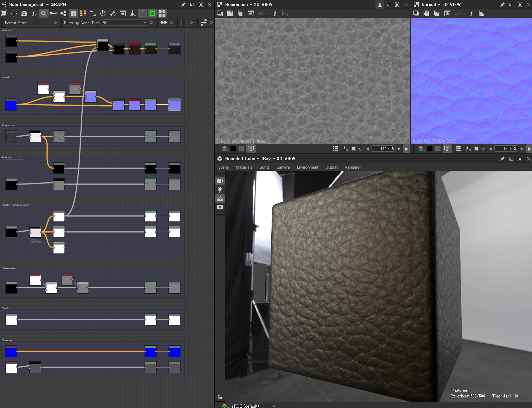Open the graph search tool (magnifier icon)

tap(44, 13)
